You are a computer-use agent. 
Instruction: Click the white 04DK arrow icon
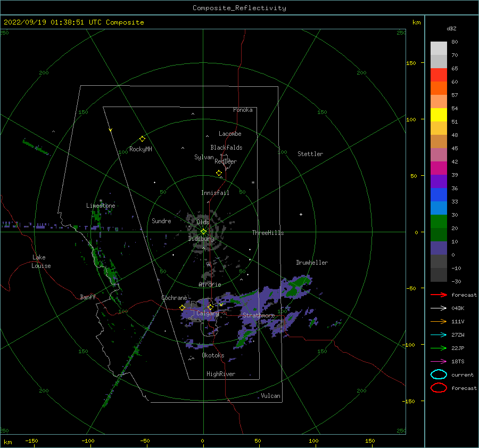coord(439,308)
